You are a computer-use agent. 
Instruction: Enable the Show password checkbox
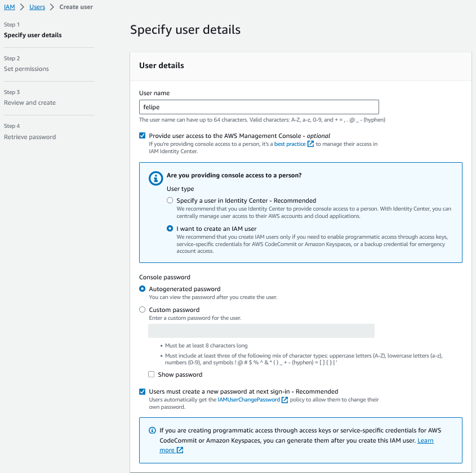click(151, 374)
